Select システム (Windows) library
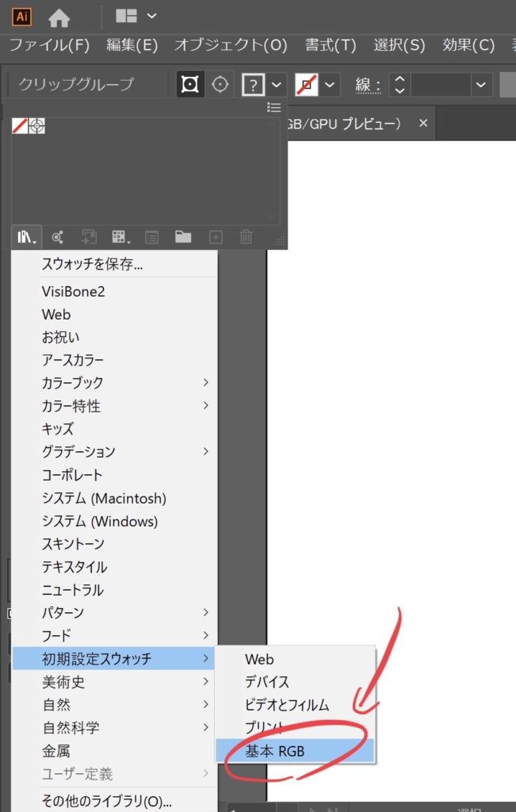 coord(114,521)
